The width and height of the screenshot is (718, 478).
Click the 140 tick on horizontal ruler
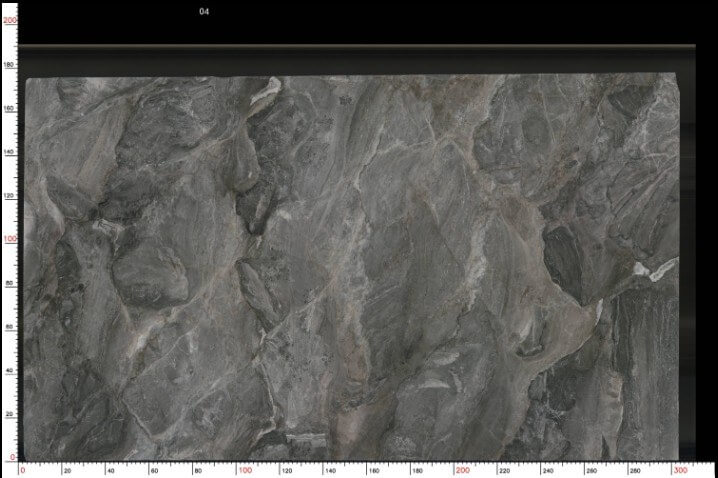[330, 471]
